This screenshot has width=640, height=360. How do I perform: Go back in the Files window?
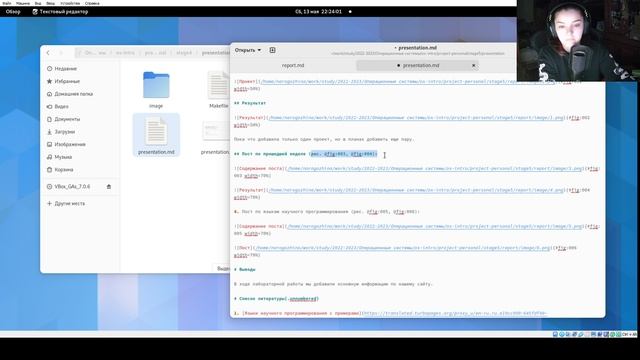click(x=48, y=53)
